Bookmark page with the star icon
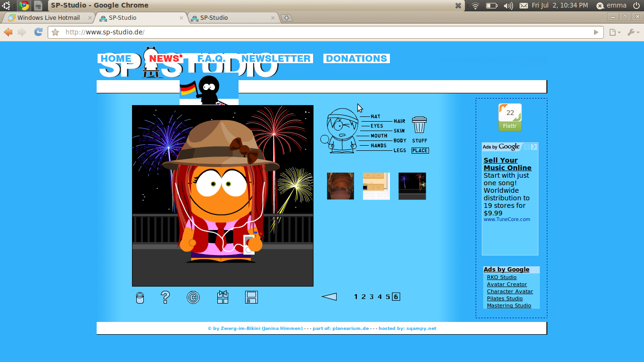Screen dimensions: 644x362 coord(55,32)
